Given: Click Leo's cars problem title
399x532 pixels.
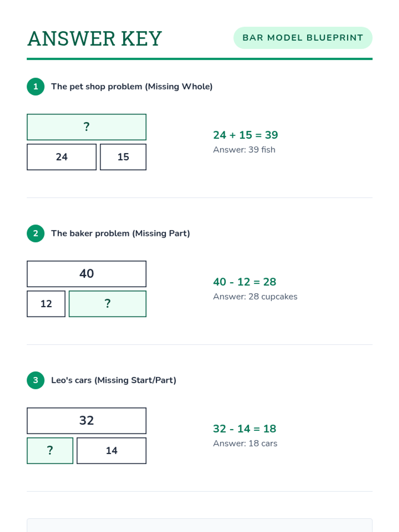Looking at the screenshot, I should pyautogui.click(x=113, y=380).
